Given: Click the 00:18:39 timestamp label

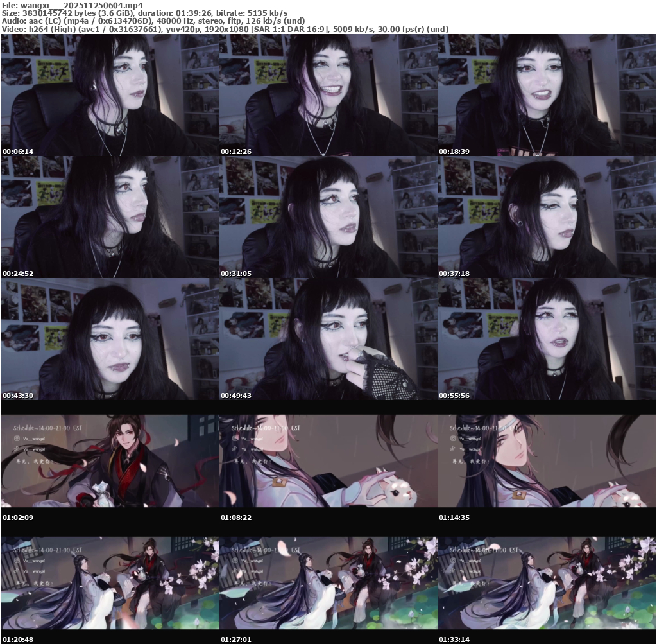Looking at the screenshot, I should click(454, 152).
